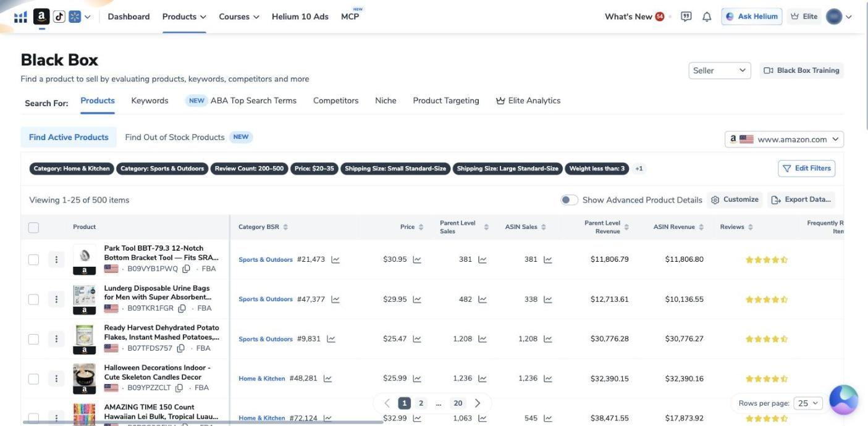Show BSR history chart for #47,377
The width and height of the screenshot is (868, 426).
335,299
